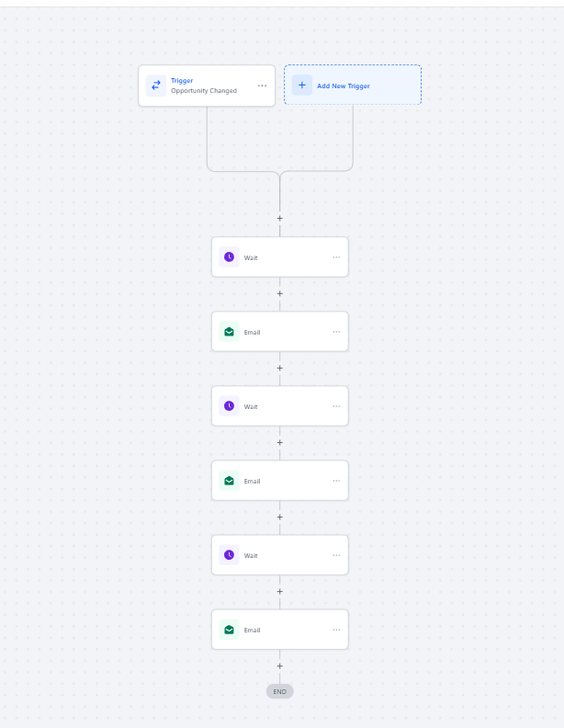The width and height of the screenshot is (564, 728).
Task: Click the END node of the workflow
Action: pos(280,691)
